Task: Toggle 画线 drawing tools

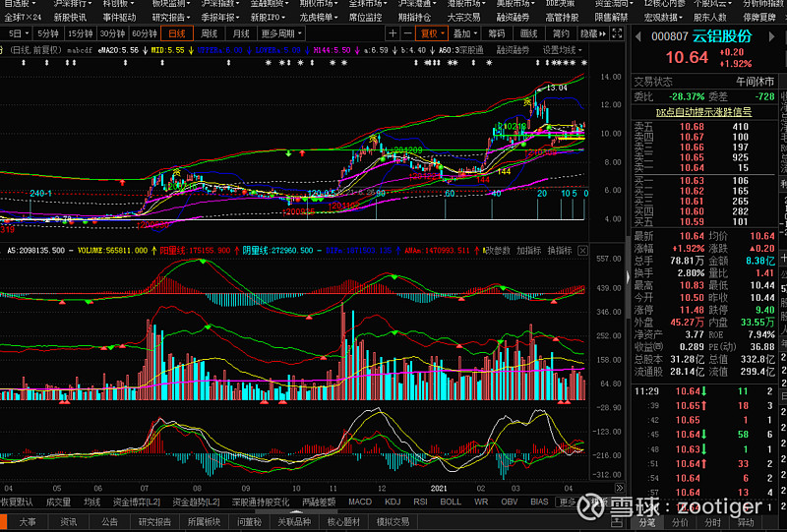Action: [528, 33]
